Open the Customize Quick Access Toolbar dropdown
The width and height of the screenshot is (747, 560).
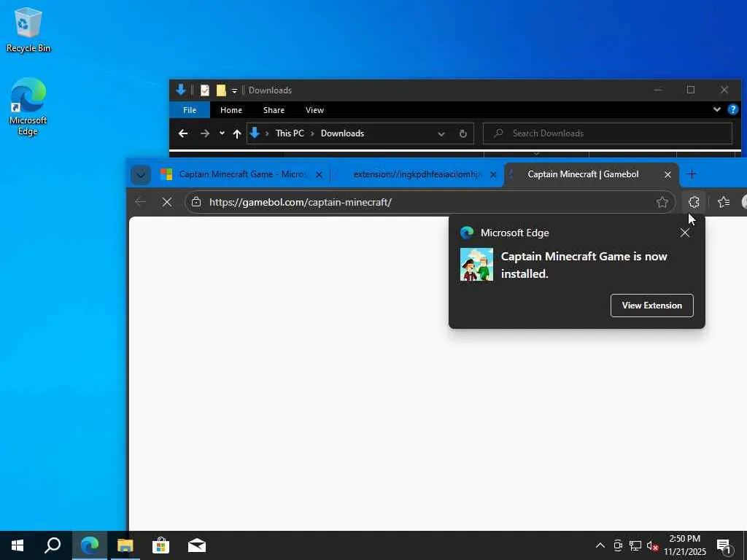pos(234,90)
